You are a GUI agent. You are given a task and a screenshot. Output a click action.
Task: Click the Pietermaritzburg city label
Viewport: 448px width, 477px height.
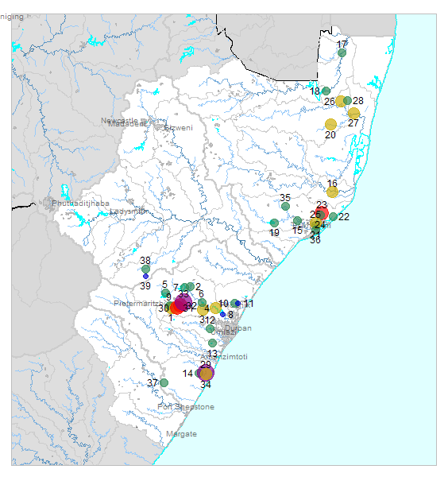[x=140, y=304]
